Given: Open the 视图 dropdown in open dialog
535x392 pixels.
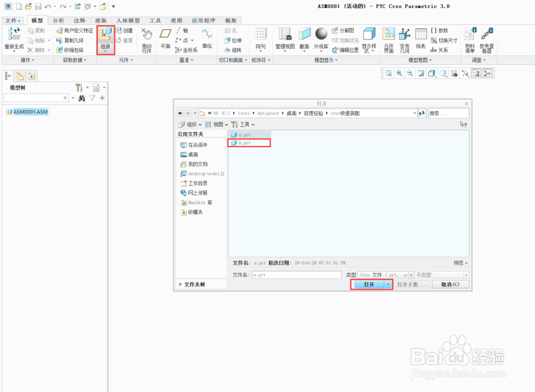Looking at the screenshot, I should pyautogui.click(x=217, y=125).
